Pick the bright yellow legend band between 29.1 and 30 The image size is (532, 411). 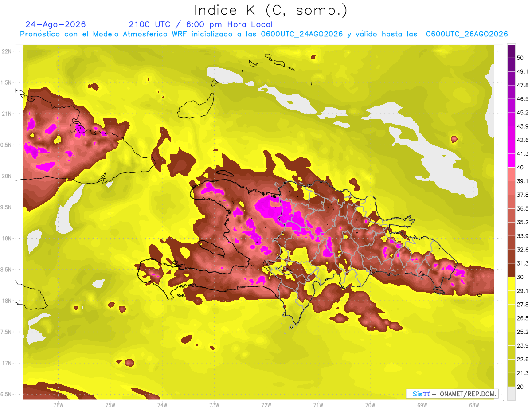click(x=512, y=284)
